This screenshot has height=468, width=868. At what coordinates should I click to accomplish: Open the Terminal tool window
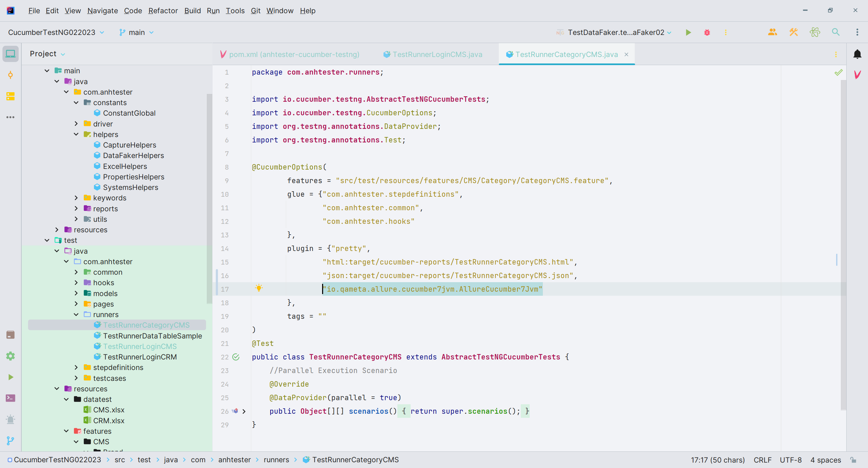tap(11, 398)
